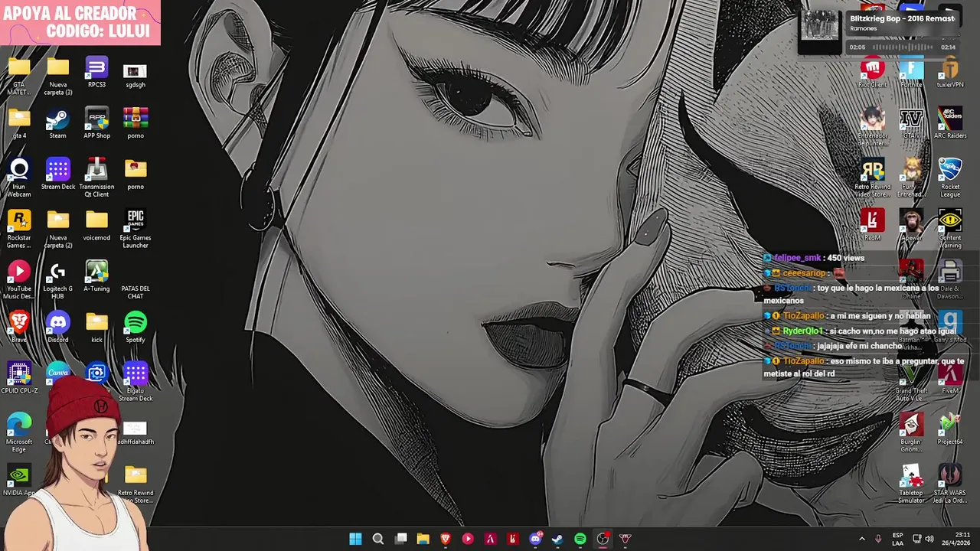
Task: Open taskbar Search
Action: (x=378, y=539)
